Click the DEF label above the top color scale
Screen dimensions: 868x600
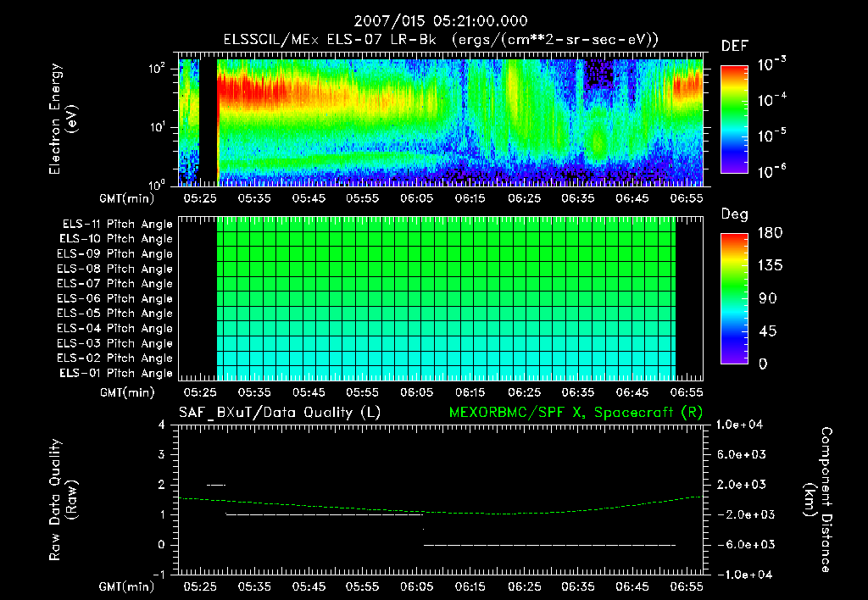(x=735, y=46)
